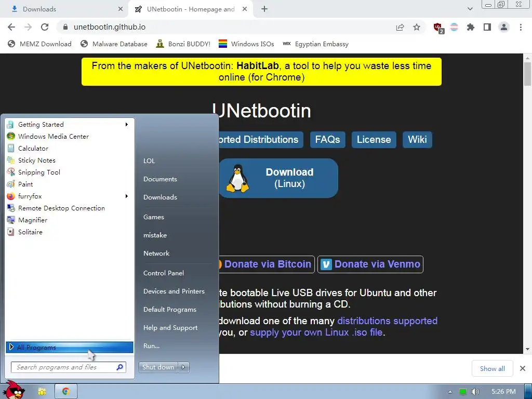This screenshot has height=399, width=532.
Task: Launch Paint from Start menu
Action: 70,184
